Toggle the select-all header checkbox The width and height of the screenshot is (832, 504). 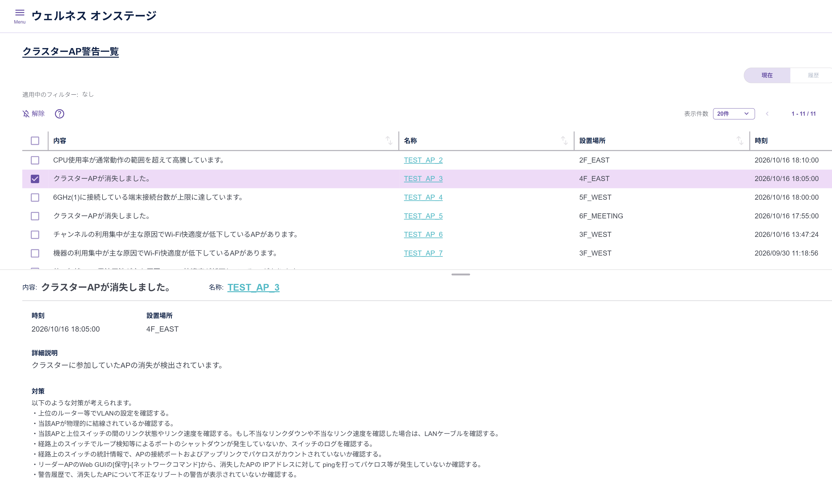(35, 141)
